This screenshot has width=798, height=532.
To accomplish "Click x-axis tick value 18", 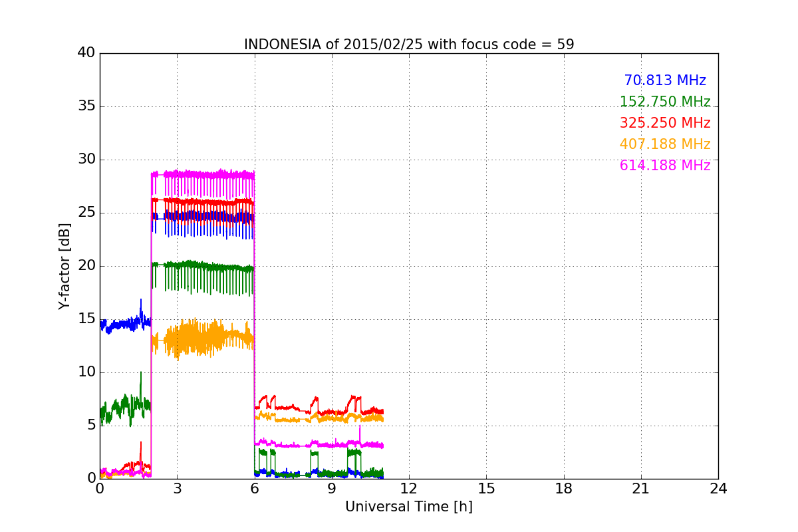I will pos(564,489).
